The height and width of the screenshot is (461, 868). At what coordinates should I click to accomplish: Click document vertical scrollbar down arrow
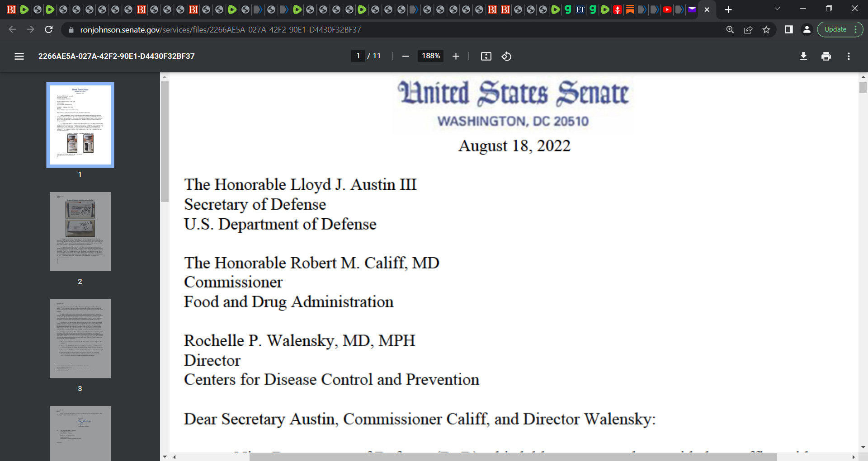pos(863,447)
